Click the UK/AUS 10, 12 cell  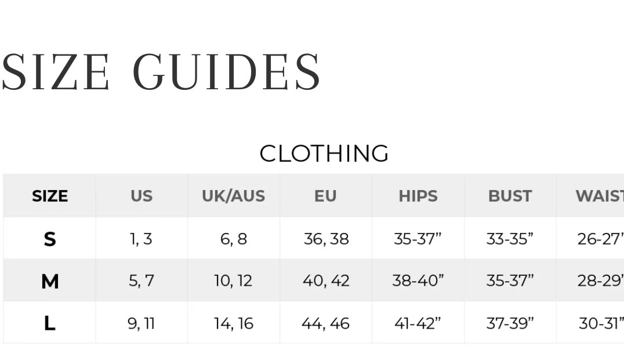pos(233,281)
